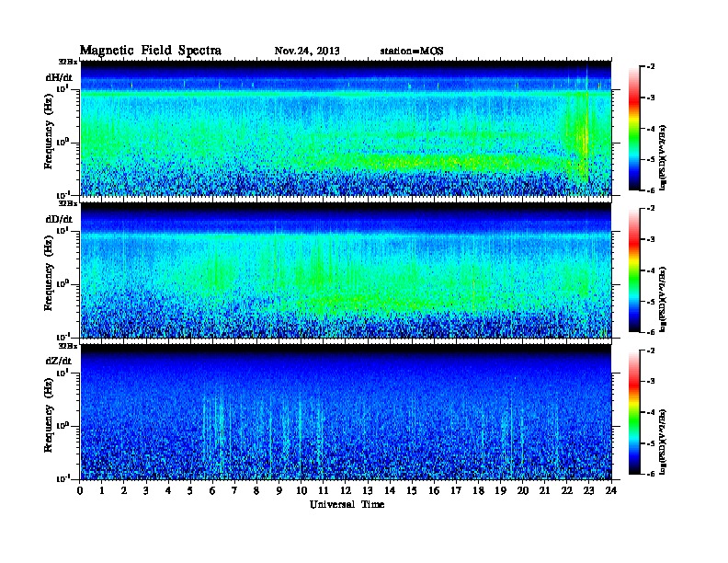Image resolution: width=728 pixels, height=563 pixels.
Task: Click the -2 tick on dH/dt color scale
Action: [x=651, y=67]
